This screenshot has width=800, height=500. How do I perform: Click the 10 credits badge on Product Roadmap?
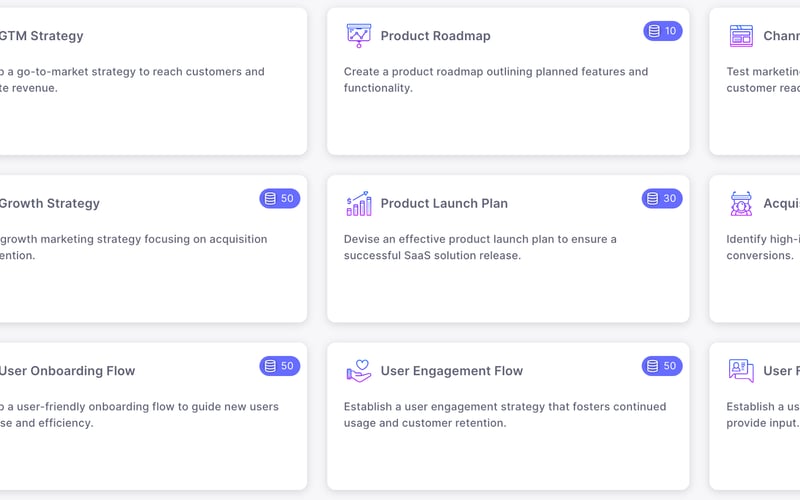(x=662, y=31)
